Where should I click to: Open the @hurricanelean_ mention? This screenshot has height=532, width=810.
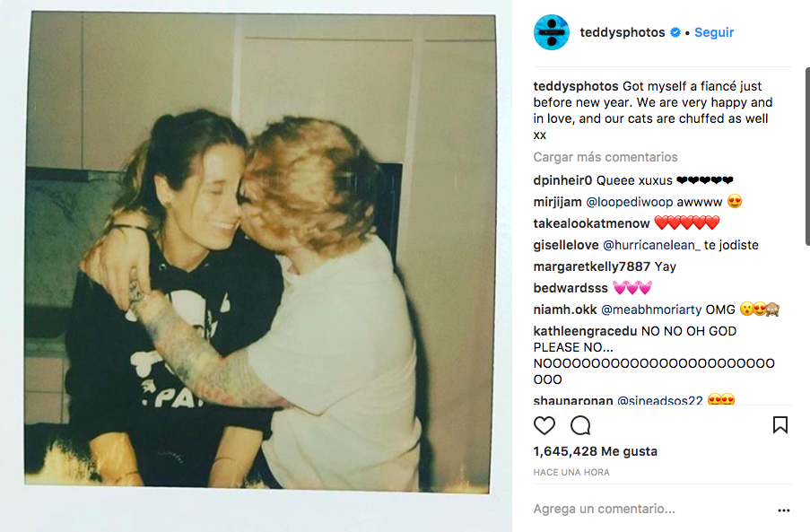(x=651, y=245)
